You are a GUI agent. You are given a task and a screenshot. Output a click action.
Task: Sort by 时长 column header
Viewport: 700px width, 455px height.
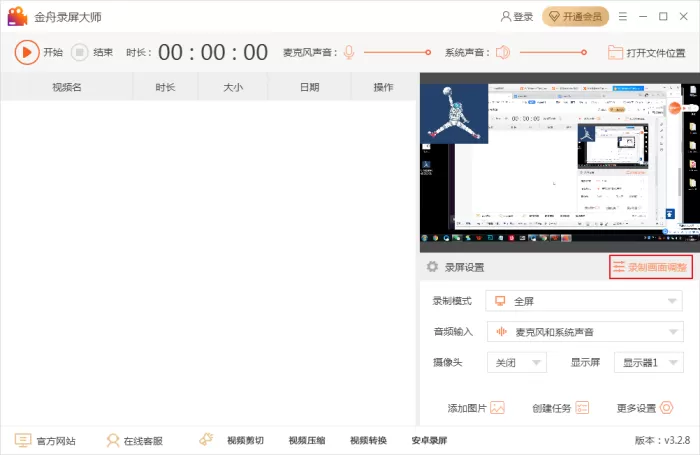coord(165,87)
